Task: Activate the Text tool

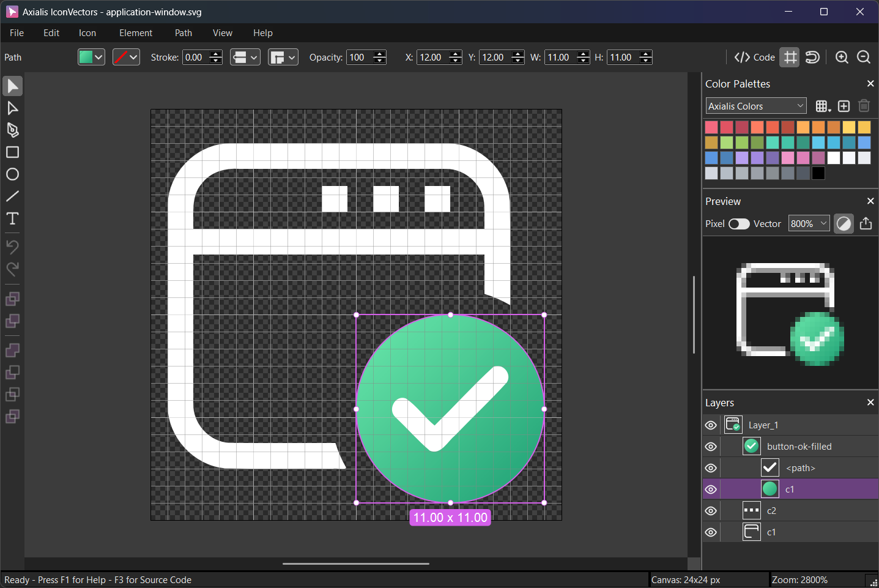Action: (x=12, y=218)
